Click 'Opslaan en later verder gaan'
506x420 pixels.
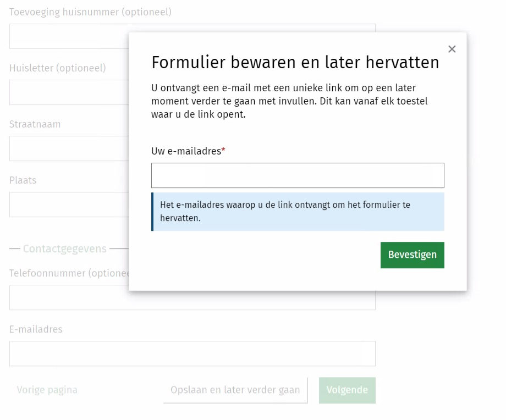tap(235, 390)
